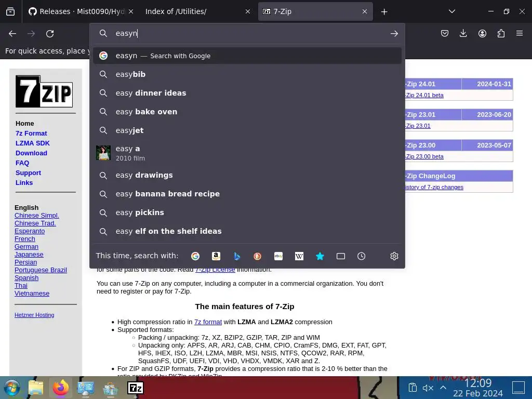Reload the current page
Image resolution: width=532 pixels, height=399 pixels.
(x=50, y=34)
